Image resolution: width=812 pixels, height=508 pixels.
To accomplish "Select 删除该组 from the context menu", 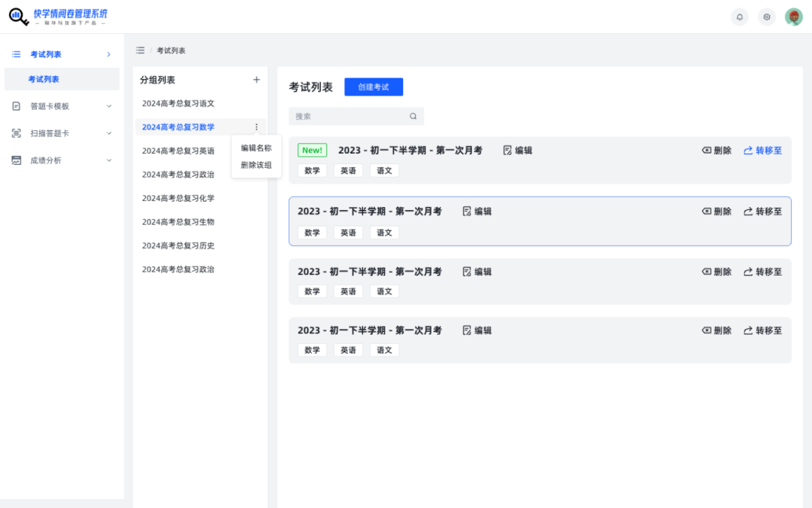I will tap(256, 165).
